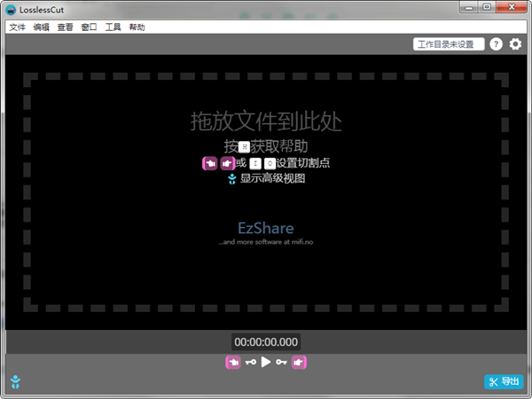Open help with the question mark icon

click(x=496, y=44)
